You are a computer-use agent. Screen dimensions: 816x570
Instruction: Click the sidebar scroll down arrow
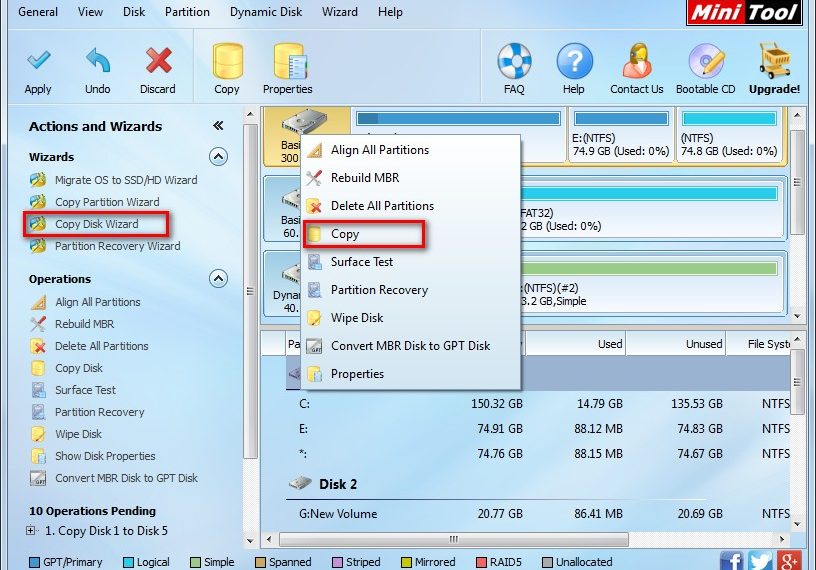(250, 540)
